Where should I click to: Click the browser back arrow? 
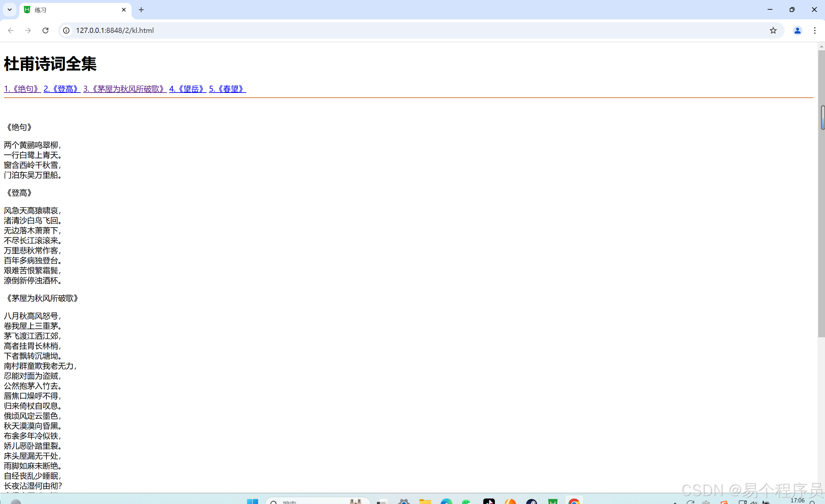[11, 31]
